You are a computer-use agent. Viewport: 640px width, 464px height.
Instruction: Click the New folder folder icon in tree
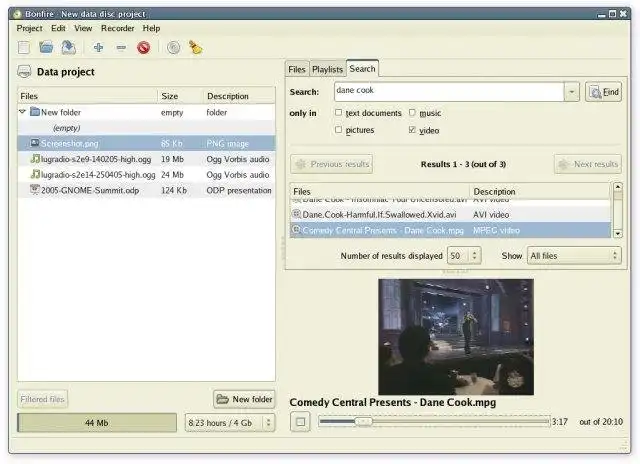coord(35,112)
